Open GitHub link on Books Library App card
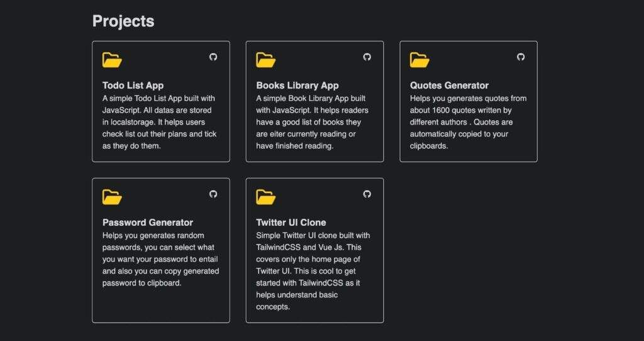644x341 pixels. pos(367,57)
